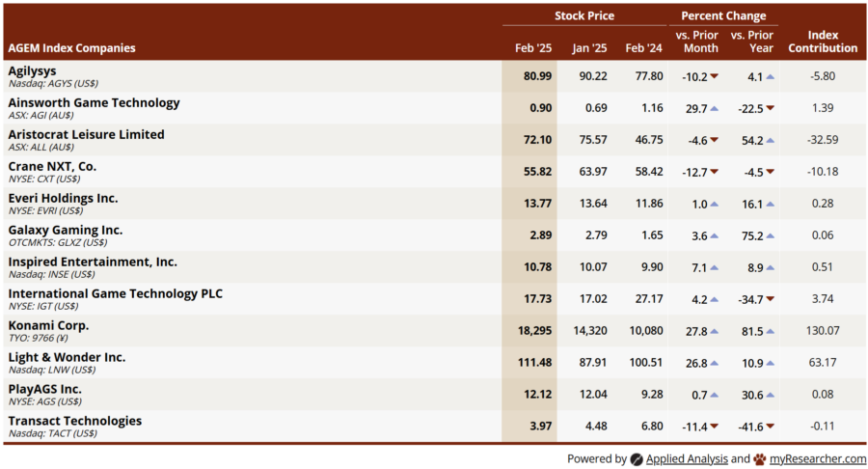
Task: Click Crane NXT prior year down arrow
Action: pyautogui.click(x=771, y=173)
